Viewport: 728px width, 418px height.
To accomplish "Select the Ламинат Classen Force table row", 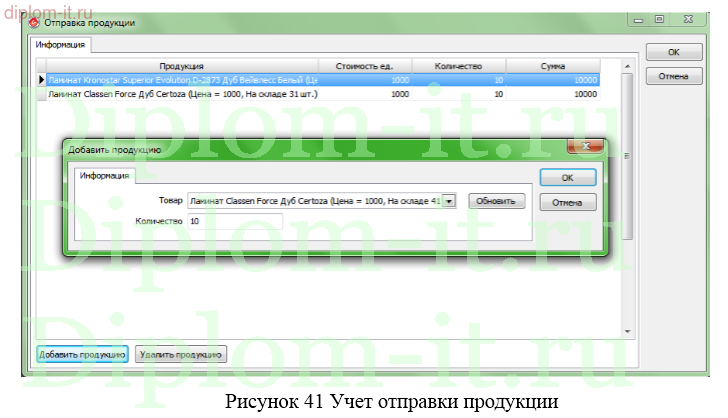I will (181, 94).
